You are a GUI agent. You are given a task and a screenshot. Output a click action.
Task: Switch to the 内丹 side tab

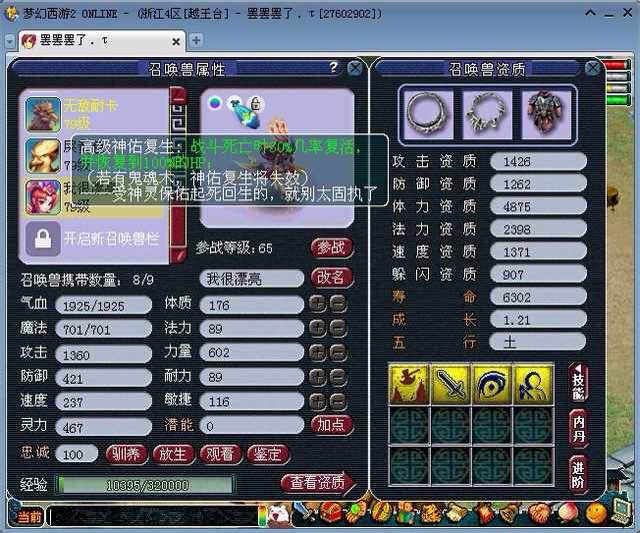(578, 429)
